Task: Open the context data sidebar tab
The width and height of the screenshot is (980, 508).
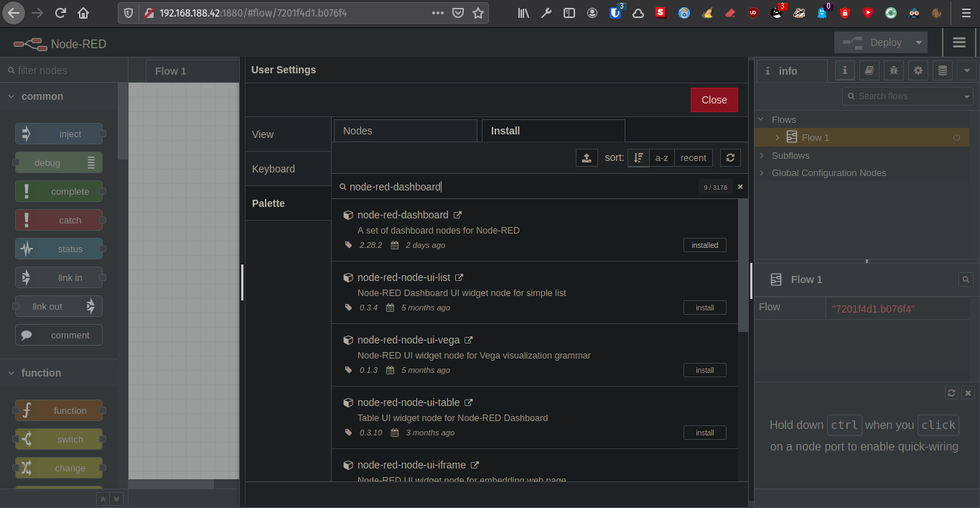Action: pos(943,70)
